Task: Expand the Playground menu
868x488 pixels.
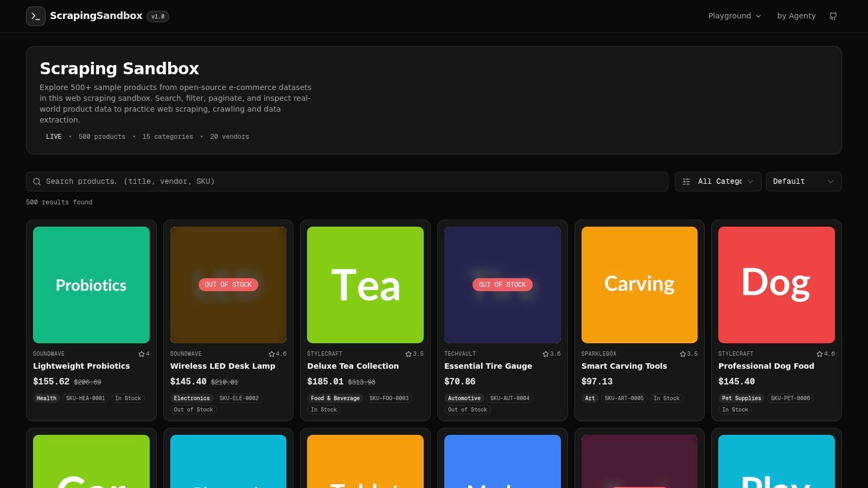Action: click(735, 16)
